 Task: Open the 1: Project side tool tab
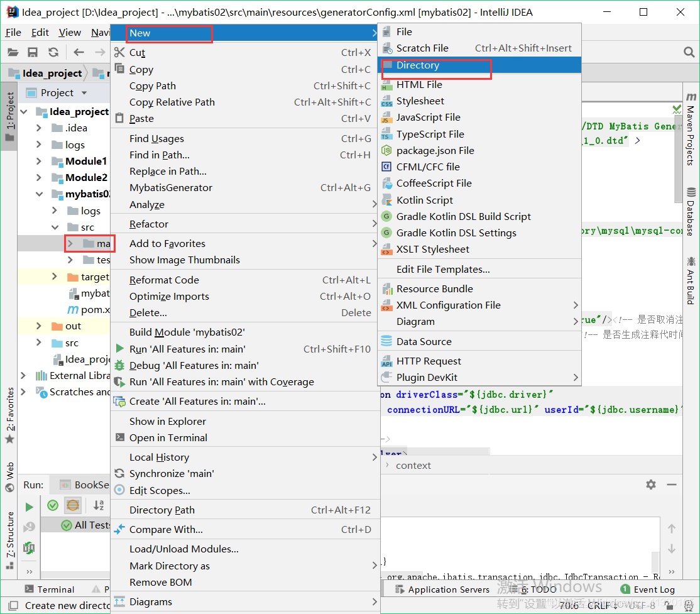coord(9,116)
